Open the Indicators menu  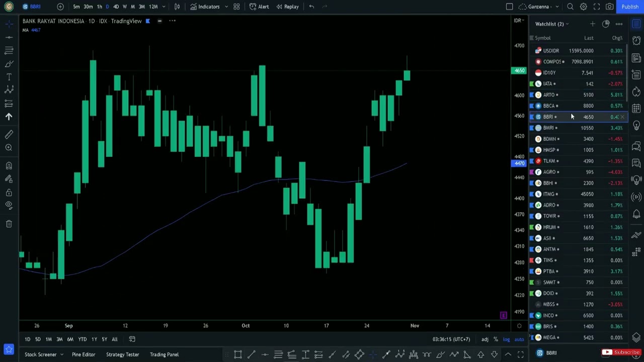(x=205, y=7)
